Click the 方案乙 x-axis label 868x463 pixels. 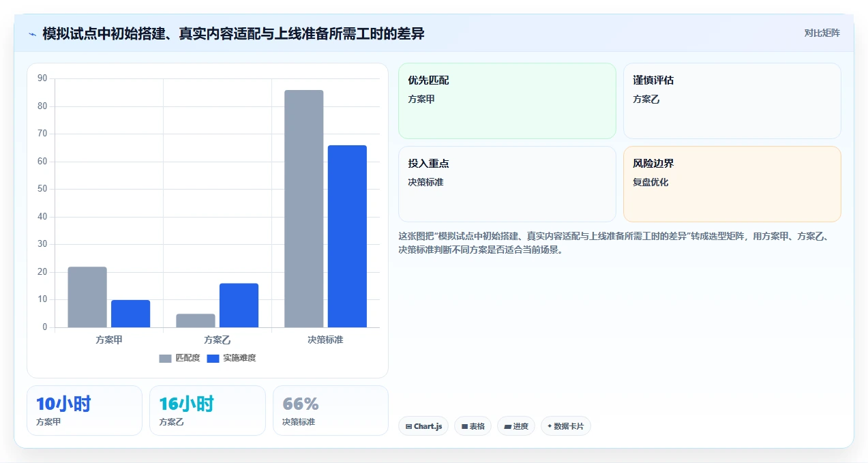point(218,340)
